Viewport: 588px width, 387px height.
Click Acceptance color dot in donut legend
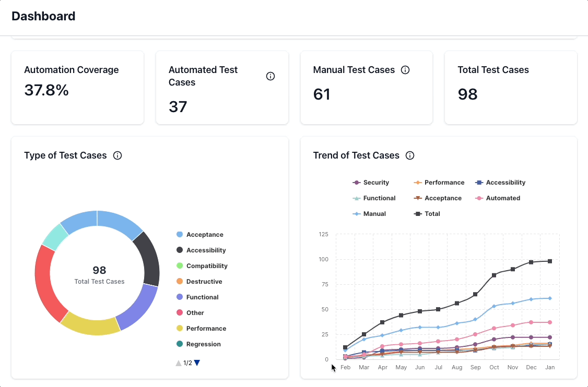(180, 235)
